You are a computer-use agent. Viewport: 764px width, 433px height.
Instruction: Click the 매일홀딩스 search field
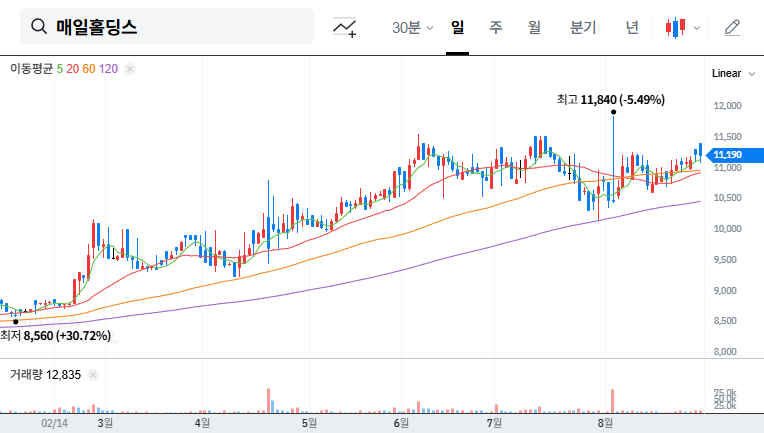tap(167, 26)
